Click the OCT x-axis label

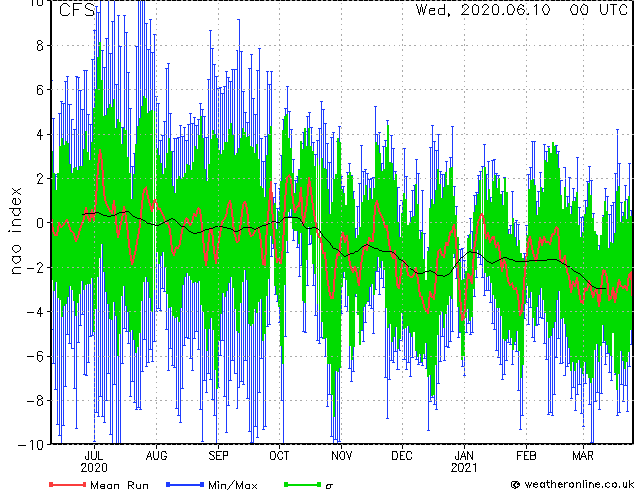(x=279, y=456)
